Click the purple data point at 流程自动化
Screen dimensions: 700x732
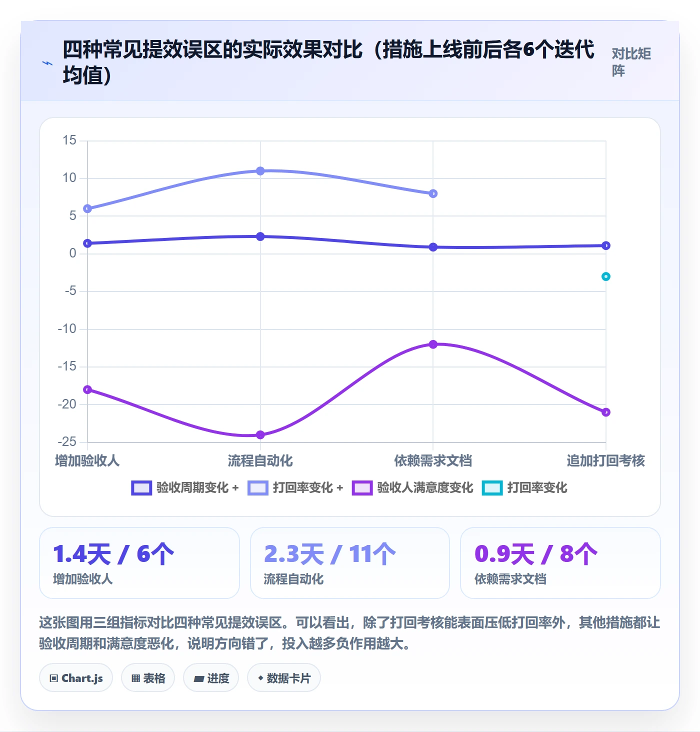[x=260, y=435]
